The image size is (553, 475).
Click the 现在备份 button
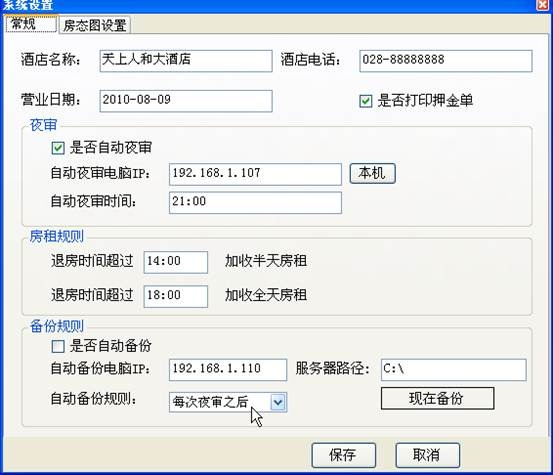(x=438, y=398)
